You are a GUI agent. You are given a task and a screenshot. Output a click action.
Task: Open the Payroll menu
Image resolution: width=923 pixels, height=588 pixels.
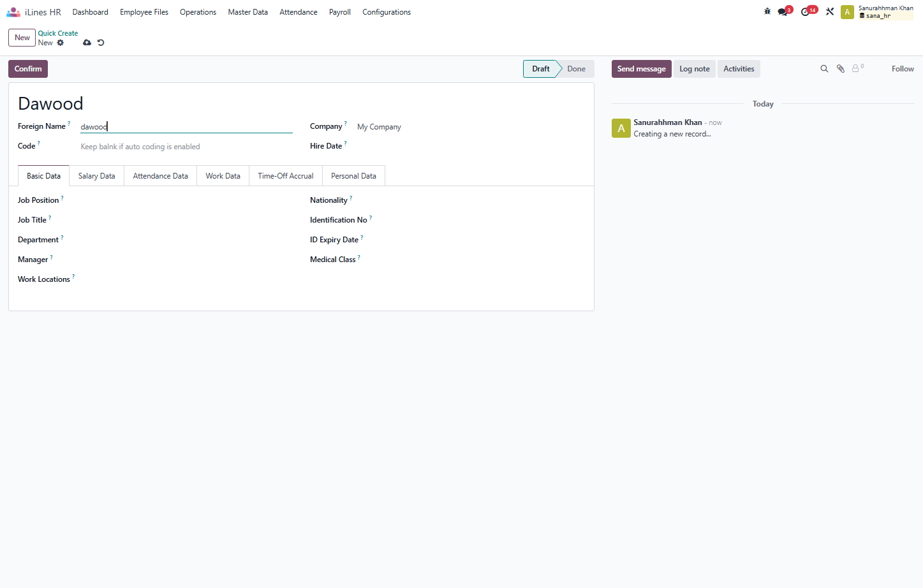[x=340, y=12]
